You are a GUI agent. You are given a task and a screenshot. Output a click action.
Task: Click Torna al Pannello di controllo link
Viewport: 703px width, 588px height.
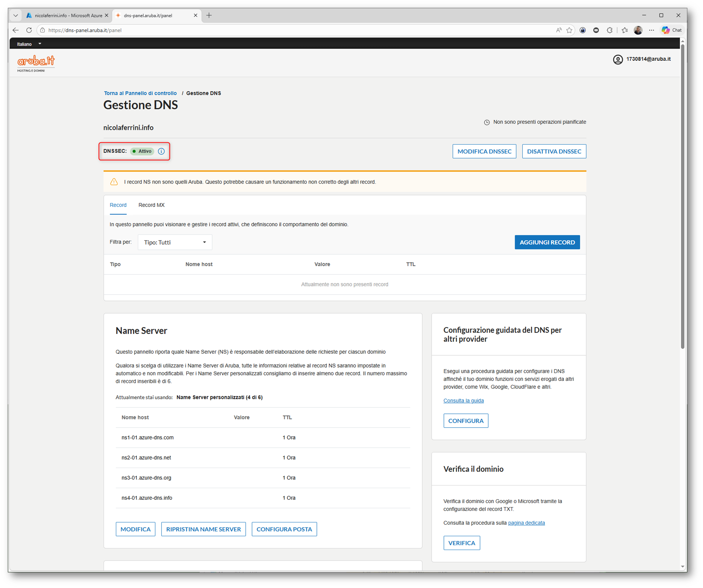(x=140, y=93)
